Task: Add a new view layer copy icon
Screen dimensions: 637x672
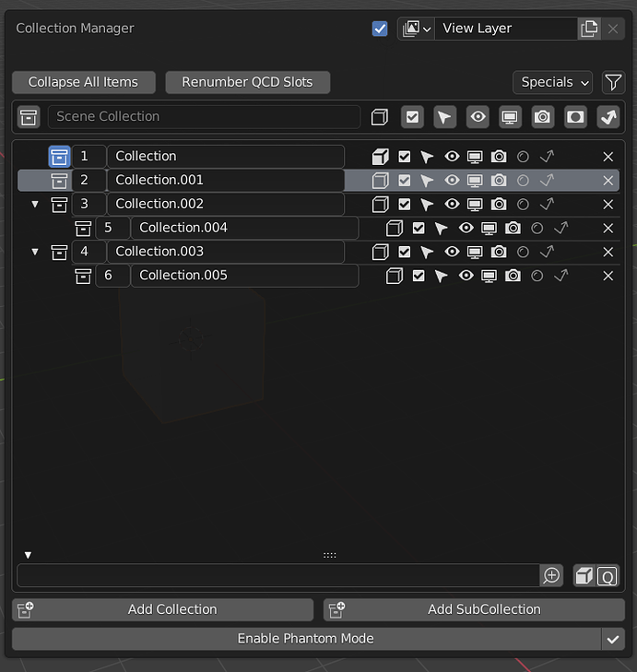Action: coord(589,29)
